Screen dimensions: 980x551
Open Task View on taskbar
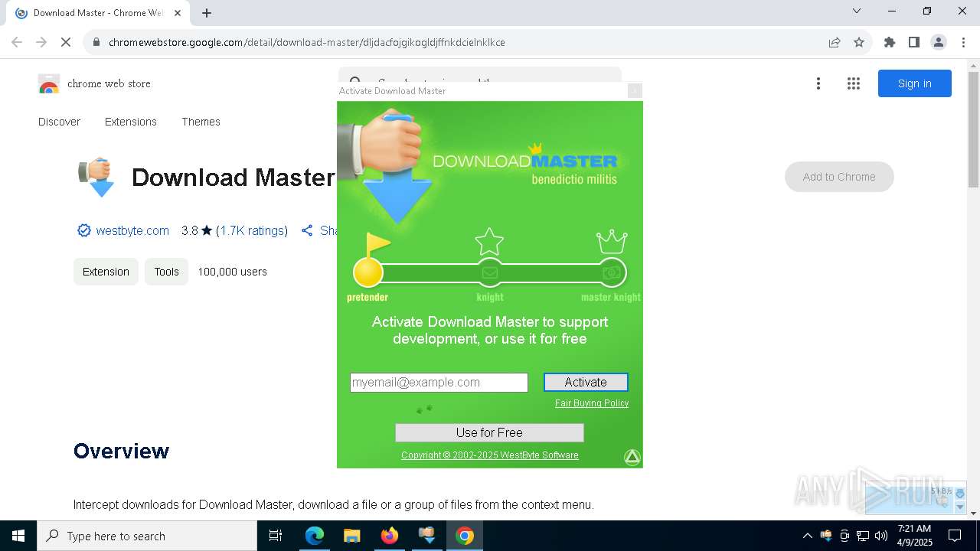(x=276, y=536)
